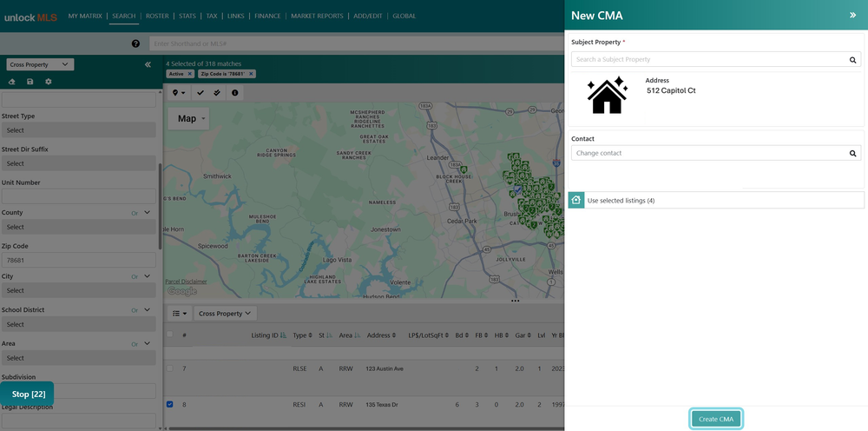Click the search magnifier in Subject Property field

[x=852, y=60]
